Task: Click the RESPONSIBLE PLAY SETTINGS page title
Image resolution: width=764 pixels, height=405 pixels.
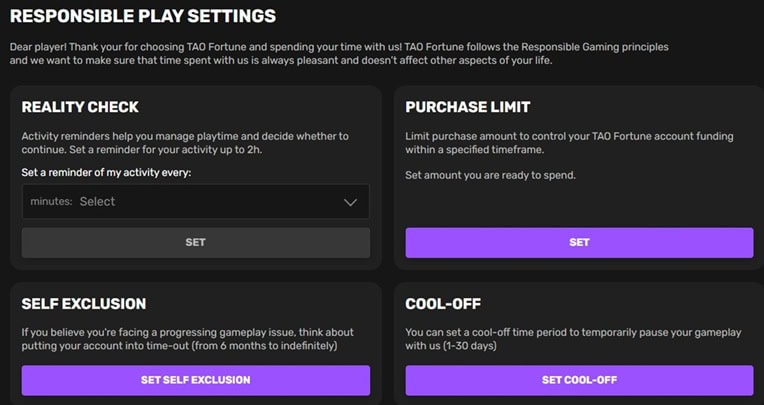Action: click(143, 17)
